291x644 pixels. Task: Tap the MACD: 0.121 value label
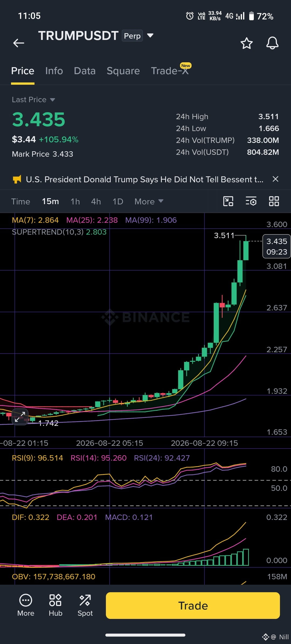(129, 517)
